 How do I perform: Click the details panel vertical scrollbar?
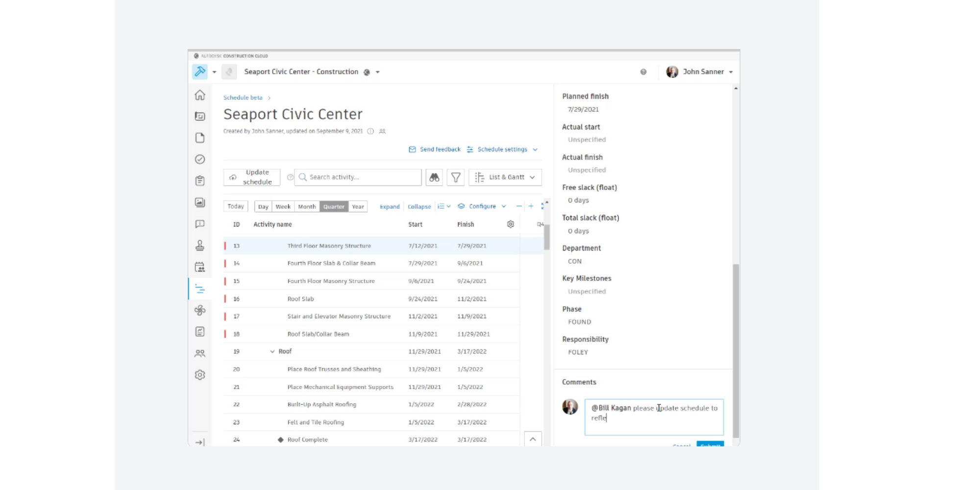point(735,350)
